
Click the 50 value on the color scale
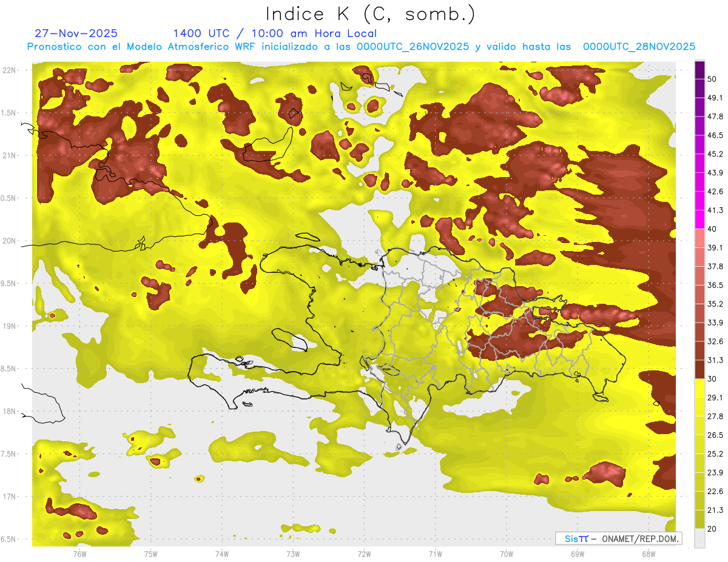tap(712, 79)
